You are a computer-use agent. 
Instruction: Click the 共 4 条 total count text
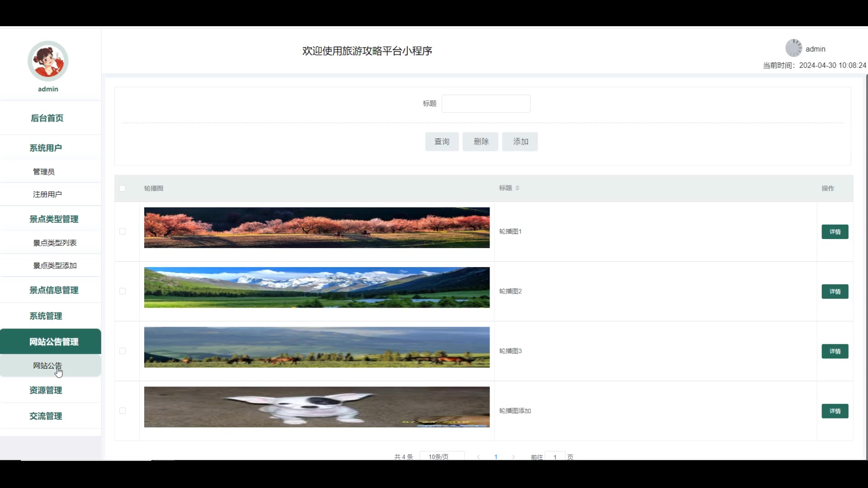pos(404,457)
